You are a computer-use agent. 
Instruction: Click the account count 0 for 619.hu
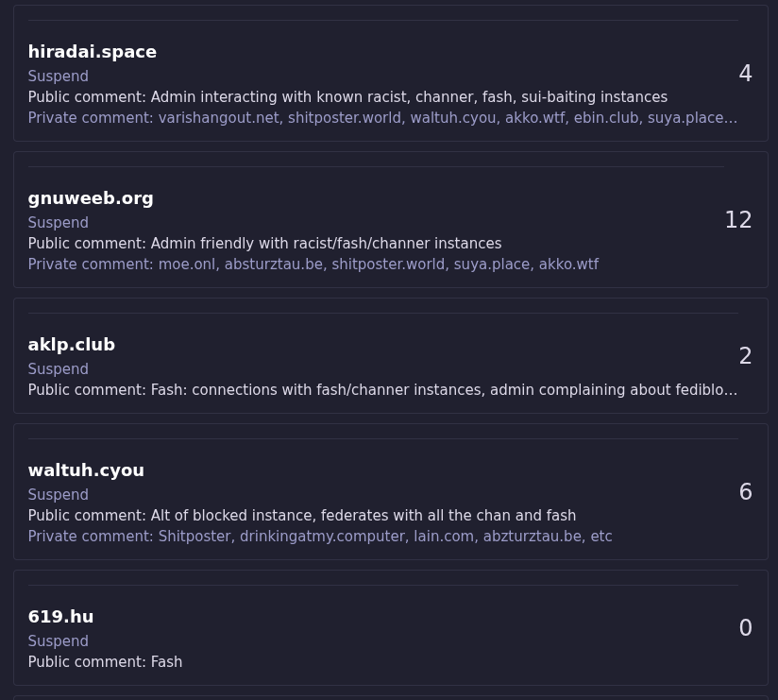click(x=745, y=628)
